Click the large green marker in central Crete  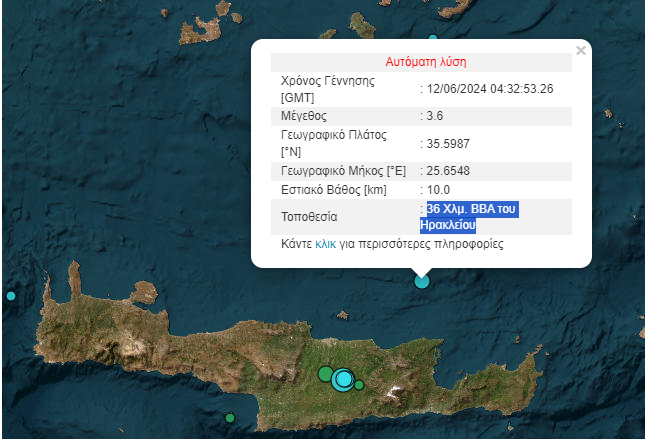pos(326,375)
